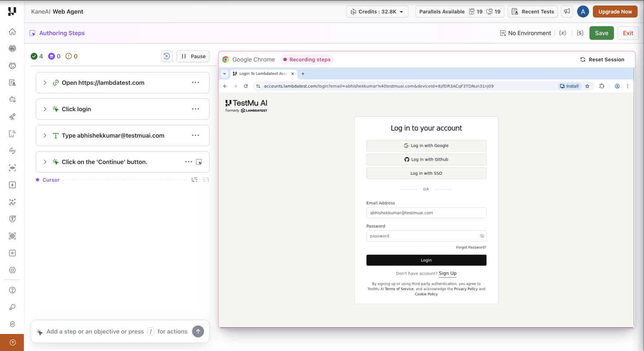This screenshot has height=351, width=644.
Task: Click Log in with SSO
Action: coord(426,173)
